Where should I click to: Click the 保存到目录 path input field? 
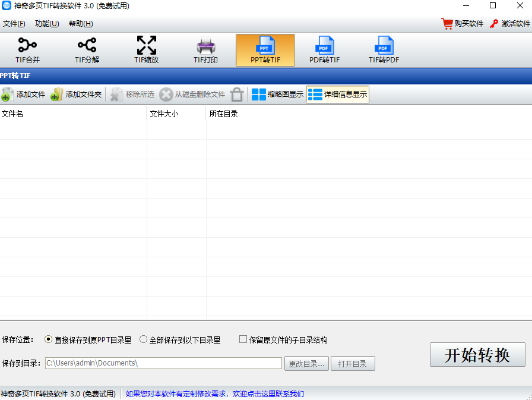[x=163, y=363]
